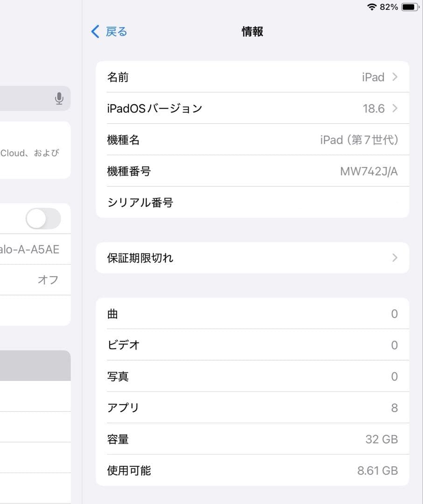The height and width of the screenshot is (504, 423).
Task: Tap the 曲 row showing 0 songs
Action: click(252, 314)
